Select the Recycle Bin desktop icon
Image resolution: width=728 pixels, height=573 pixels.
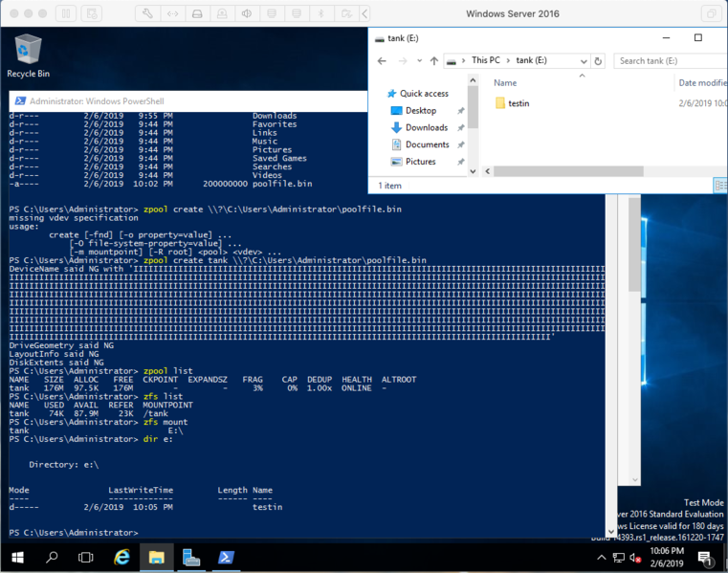pos(28,55)
